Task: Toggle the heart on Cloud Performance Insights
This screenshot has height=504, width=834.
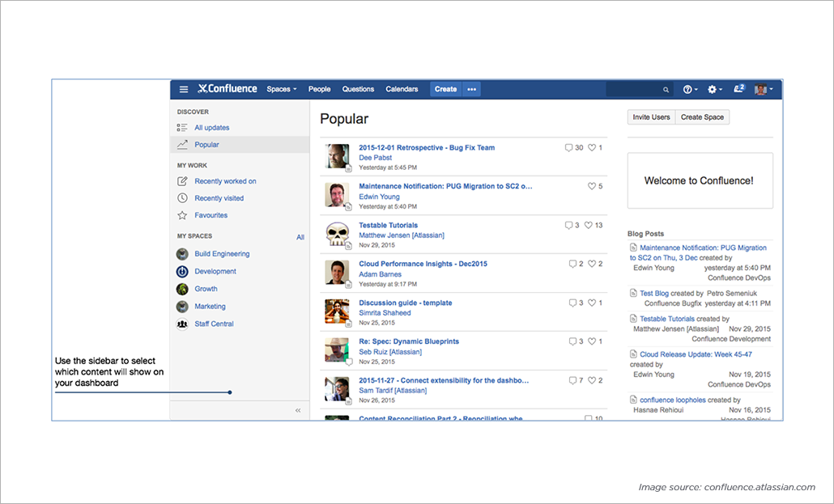Action: pos(593,264)
